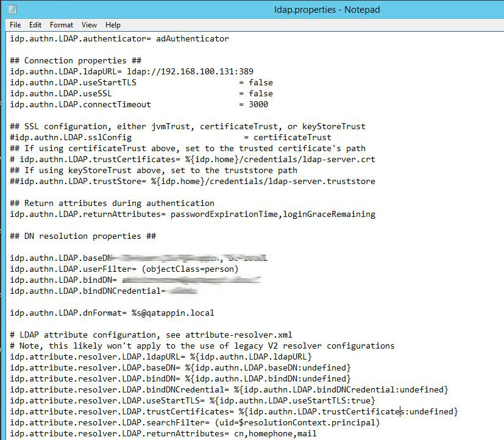Open the Format menu

(x=62, y=25)
